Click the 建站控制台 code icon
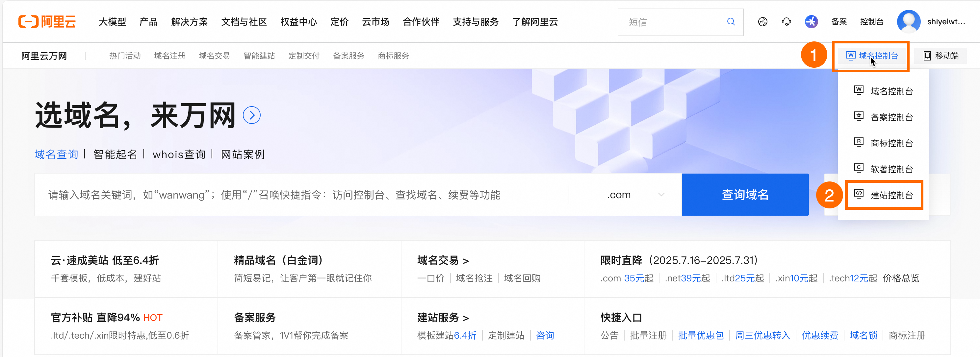Image resolution: width=980 pixels, height=357 pixels. pyautogui.click(x=859, y=194)
